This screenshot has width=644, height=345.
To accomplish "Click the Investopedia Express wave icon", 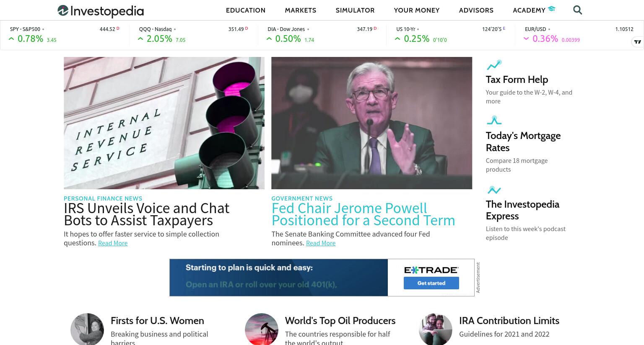I will (x=494, y=190).
